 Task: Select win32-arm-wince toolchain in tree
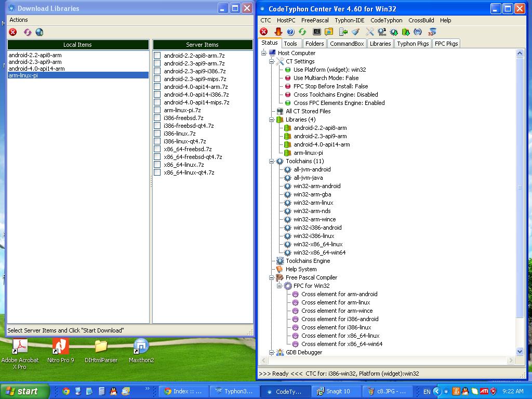point(314,219)
